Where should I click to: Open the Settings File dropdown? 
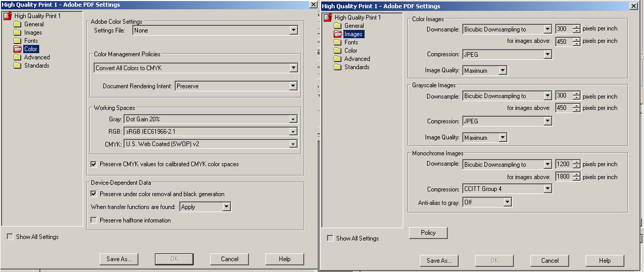[x=215, y=30]
